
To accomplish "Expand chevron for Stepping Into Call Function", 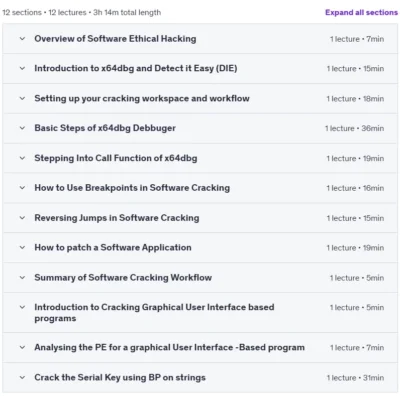I will pyautogui.click(x=22, y=158).
